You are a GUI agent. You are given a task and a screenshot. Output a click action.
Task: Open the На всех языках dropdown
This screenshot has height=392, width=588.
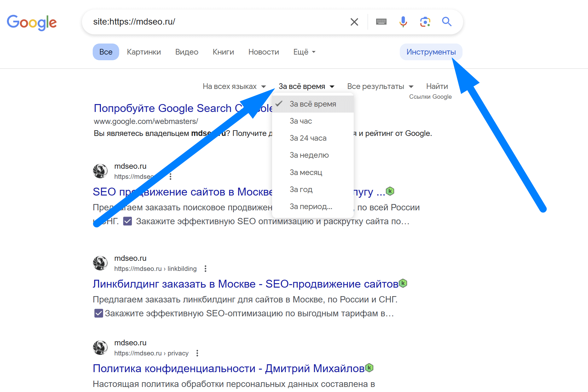point(234,86)
